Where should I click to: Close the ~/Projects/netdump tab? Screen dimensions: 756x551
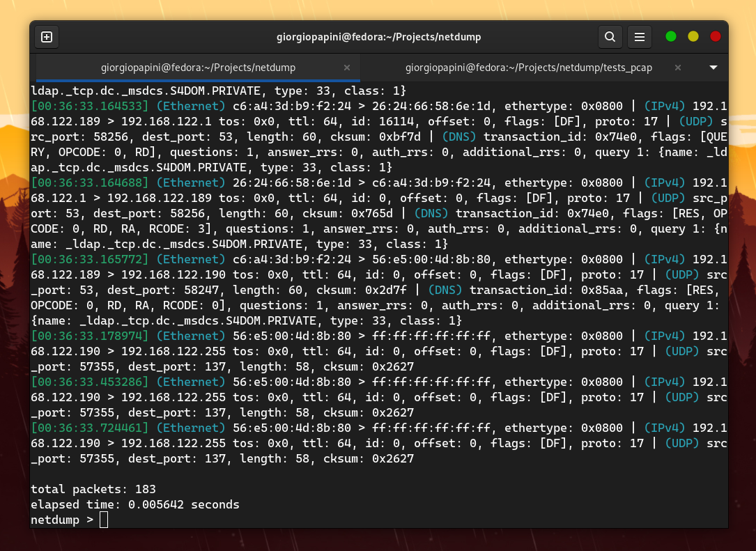347,68
